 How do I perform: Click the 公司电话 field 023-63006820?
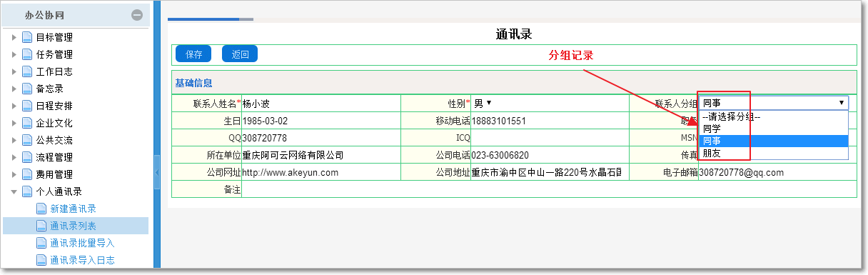(x=549, y=155)
